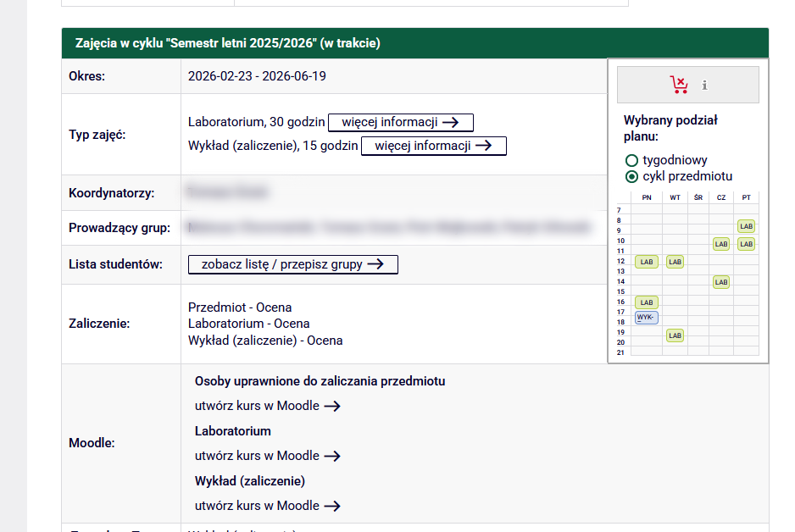
Task: Open the Thursday 14 o'clock LAB block
Action: 721,282
